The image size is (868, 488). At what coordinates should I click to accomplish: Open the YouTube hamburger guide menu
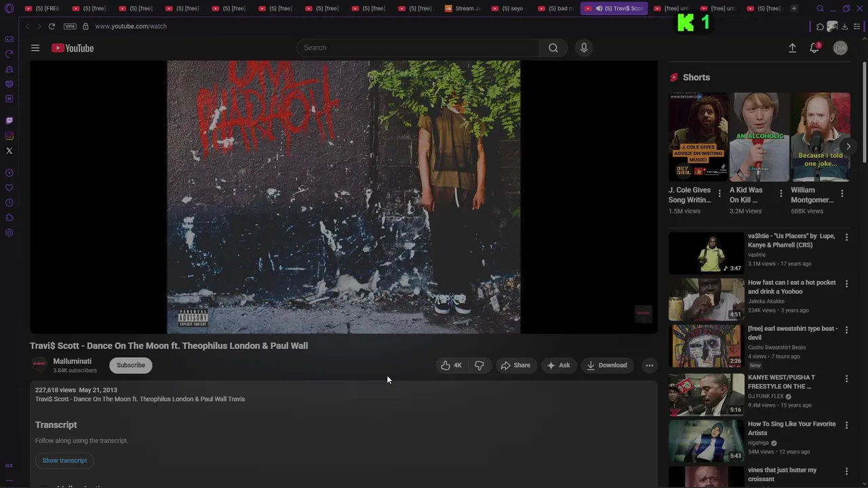pyautogui.click(x=35, y=48)
